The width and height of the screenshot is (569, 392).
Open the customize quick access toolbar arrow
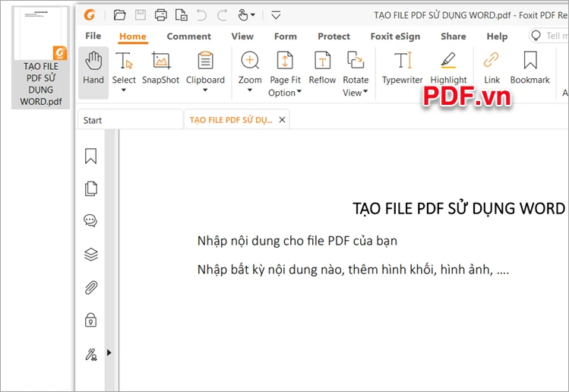tap(276, 15)
